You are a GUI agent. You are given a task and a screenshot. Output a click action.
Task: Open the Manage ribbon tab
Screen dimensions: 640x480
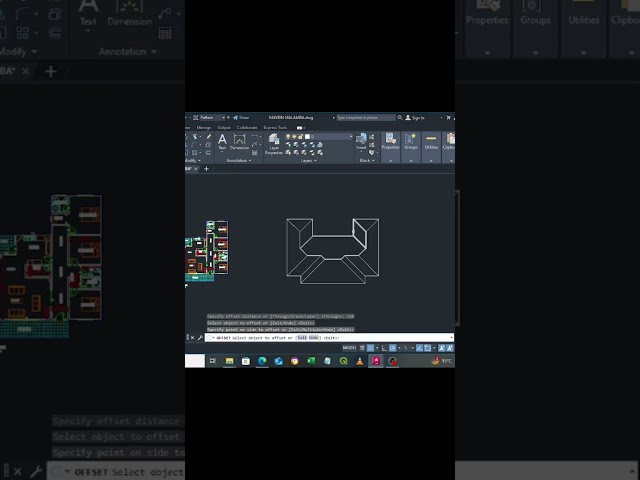(204, 128)
